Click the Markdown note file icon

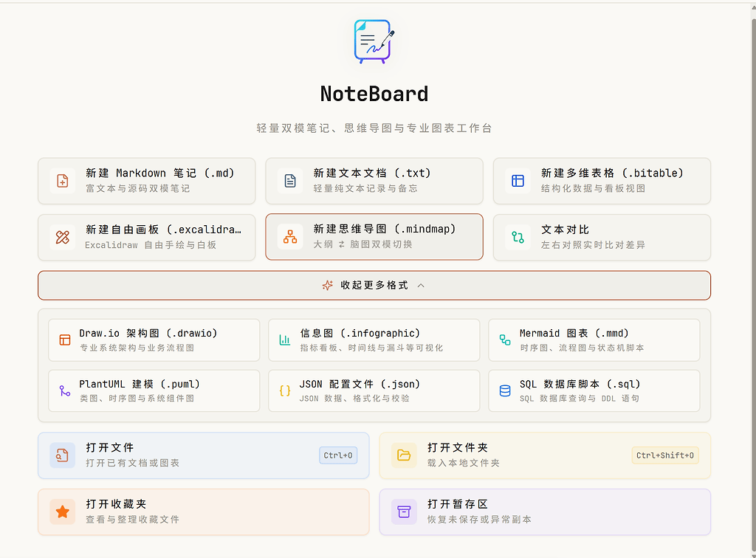click(x=63, y=181)
